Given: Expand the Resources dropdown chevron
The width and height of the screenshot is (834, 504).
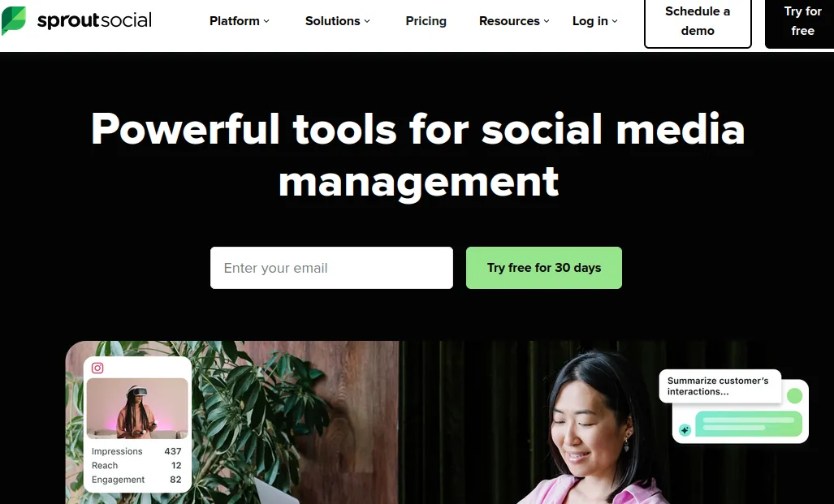Looking at the screenshot, I should tap(547, 21).
